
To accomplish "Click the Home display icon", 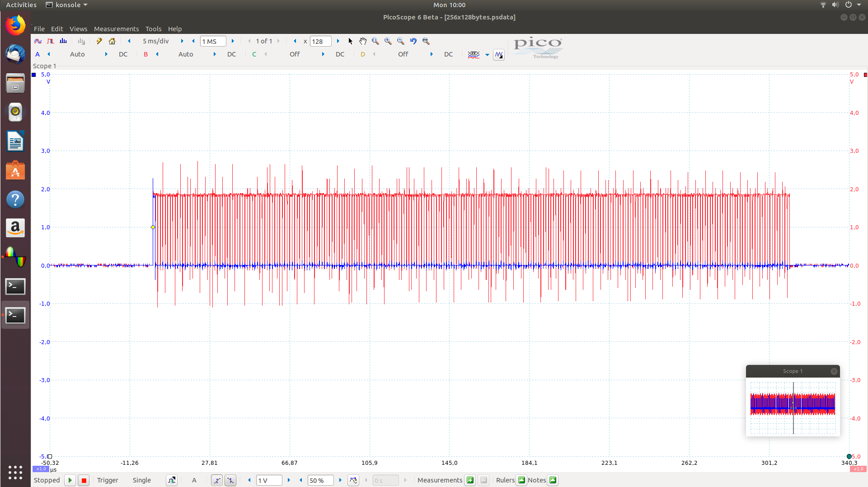I will 112,41.
